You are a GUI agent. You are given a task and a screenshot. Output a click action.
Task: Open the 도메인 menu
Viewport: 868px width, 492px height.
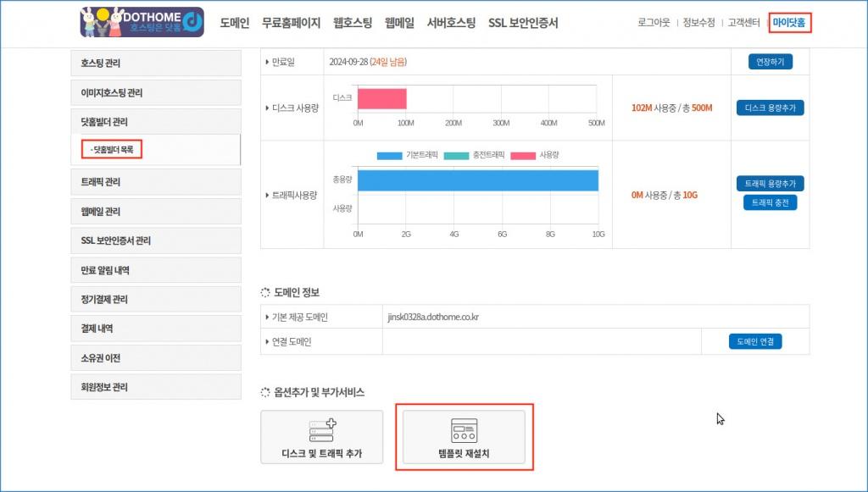click(x=234, y=23)
